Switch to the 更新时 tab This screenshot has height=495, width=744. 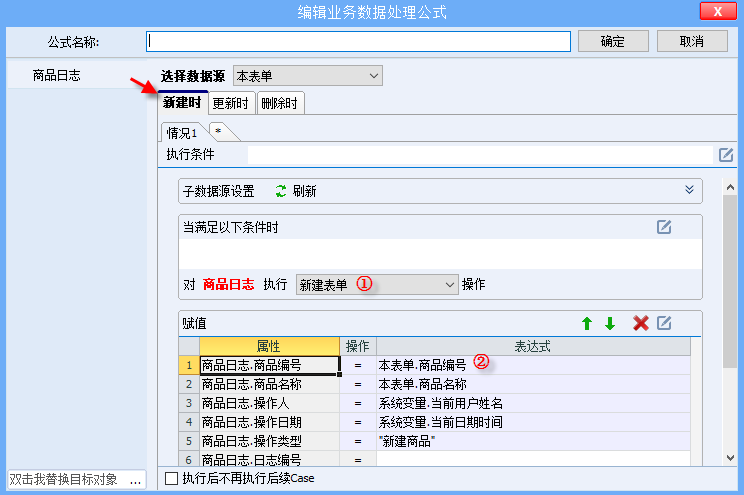231,103
